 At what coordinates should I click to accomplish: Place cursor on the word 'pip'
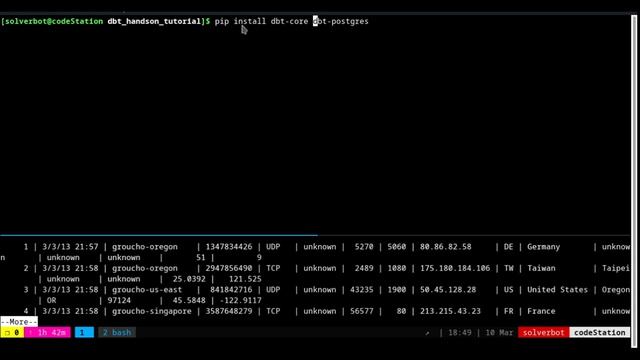[x=222, y=21]
